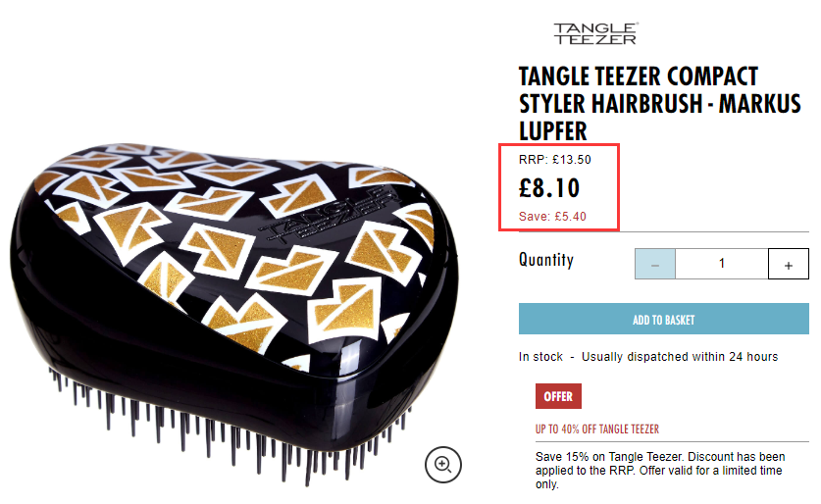Select the hairbrush product image
The height and width of the screenshot is (504, 821).
pyautogui.click(x=233, y=312)
